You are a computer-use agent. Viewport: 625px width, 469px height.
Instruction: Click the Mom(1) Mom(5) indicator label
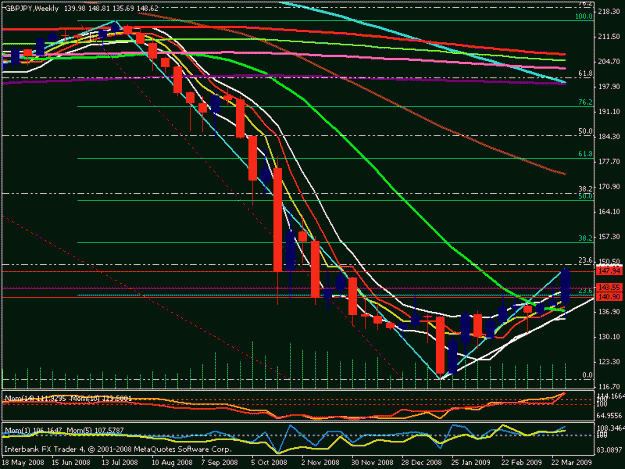coord(64,430)
